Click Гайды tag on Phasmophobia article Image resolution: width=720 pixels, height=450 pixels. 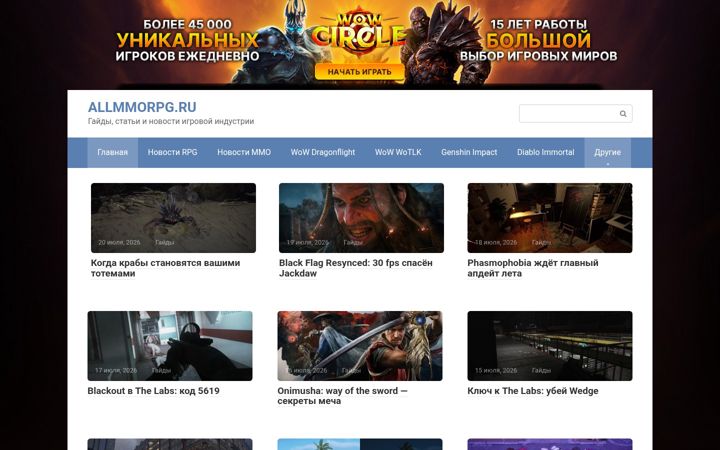(541, 242)
